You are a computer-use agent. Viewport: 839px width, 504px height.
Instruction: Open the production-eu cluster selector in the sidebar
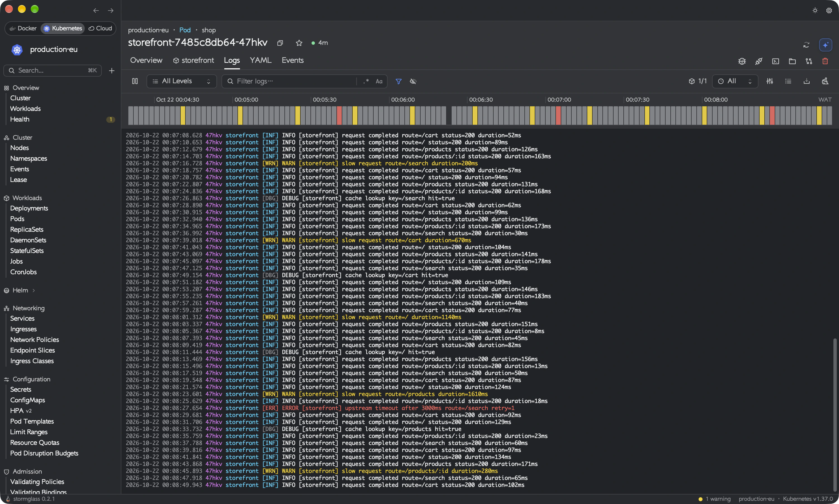54,50
